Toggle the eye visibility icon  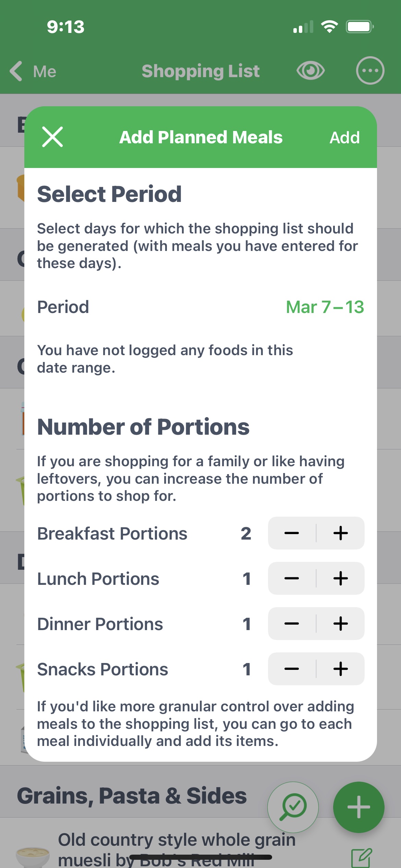pyautogui.click(x=311, y=71)
